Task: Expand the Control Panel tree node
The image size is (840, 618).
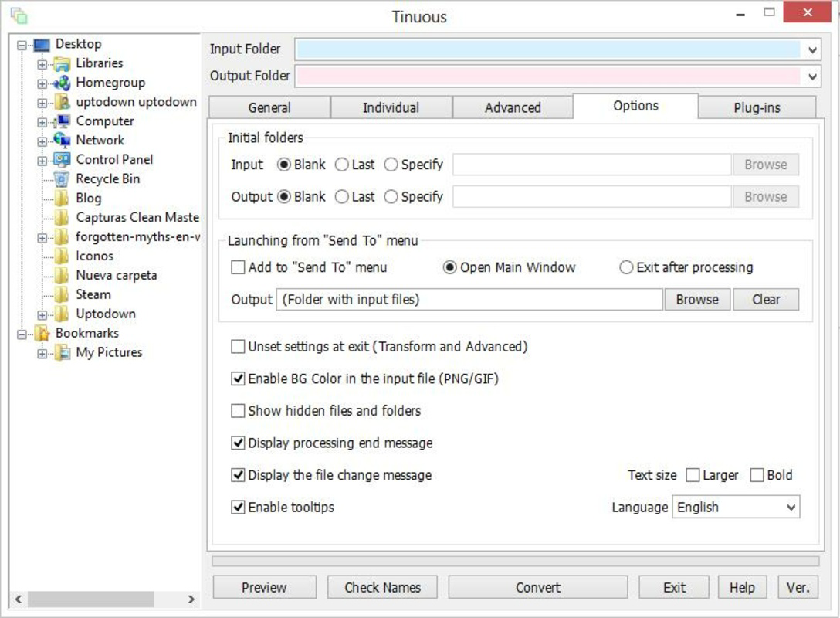Action: pos(42,161)
